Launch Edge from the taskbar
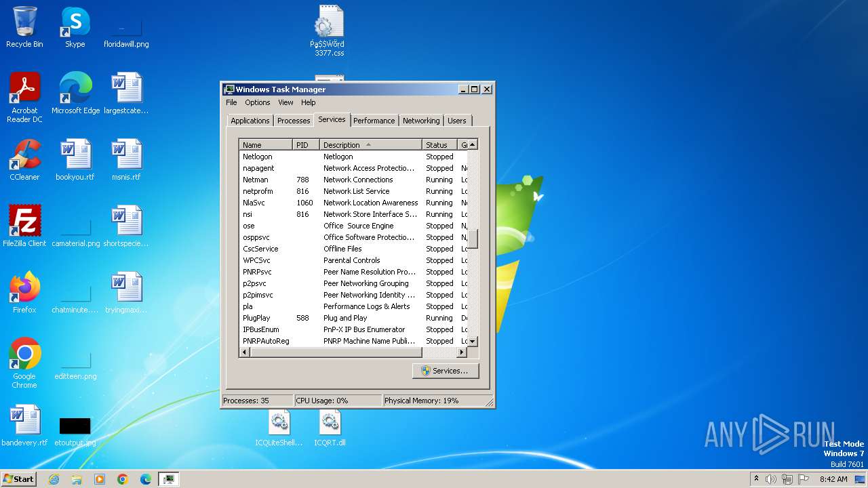The height and width of the screenshot is (488, 868). [x=146, y=479]
